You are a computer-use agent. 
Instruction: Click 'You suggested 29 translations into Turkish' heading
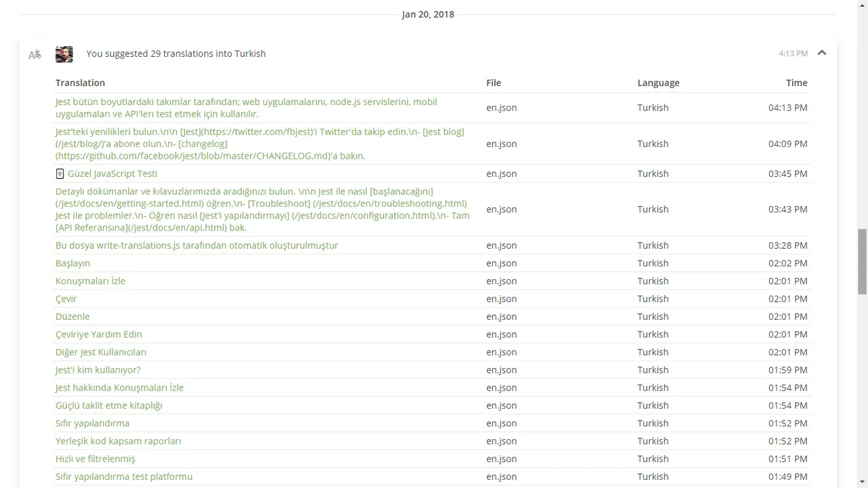click(176, 54)
